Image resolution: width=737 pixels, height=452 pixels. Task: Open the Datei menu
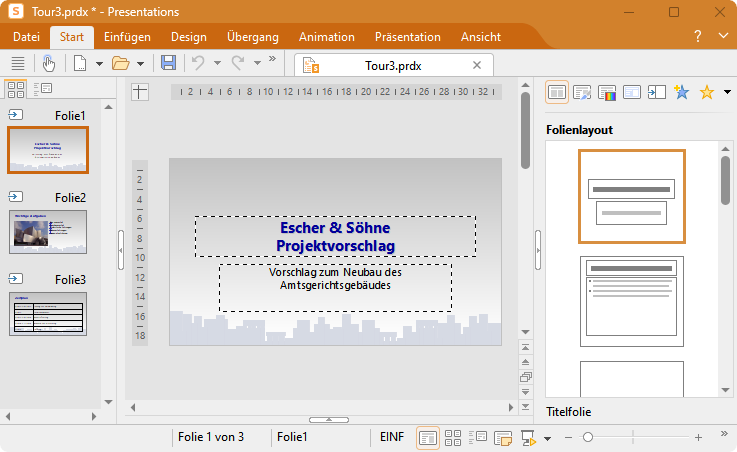pos(26,37)
